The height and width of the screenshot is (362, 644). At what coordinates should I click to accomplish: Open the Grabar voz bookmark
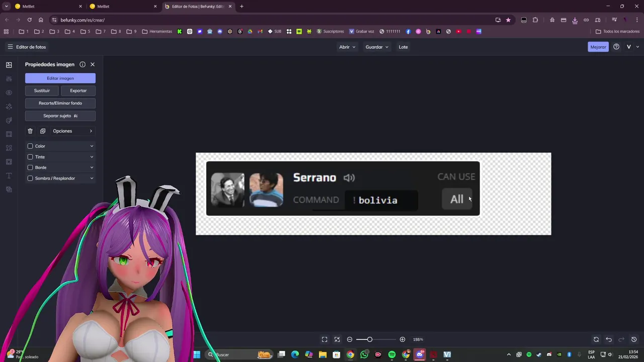[x=362, y=31]
